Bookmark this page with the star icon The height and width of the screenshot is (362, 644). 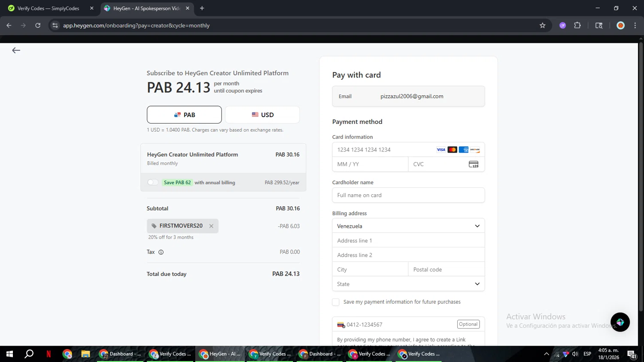542,25
